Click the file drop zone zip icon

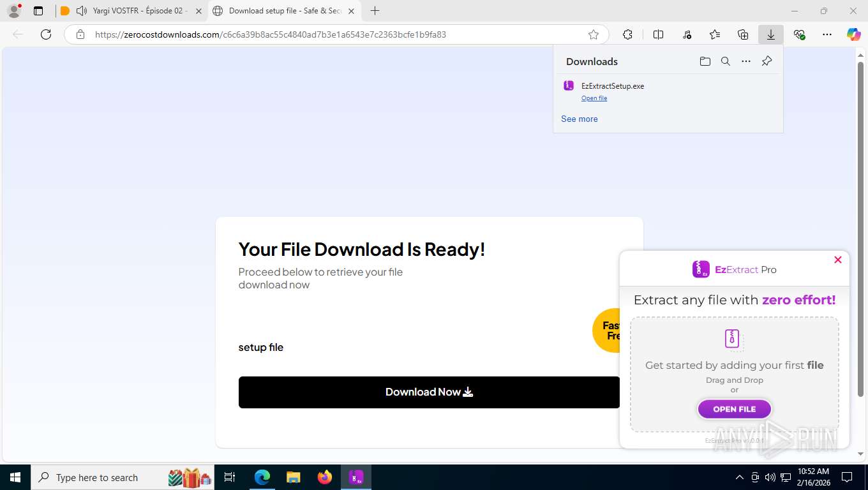[x=733, y=339]
